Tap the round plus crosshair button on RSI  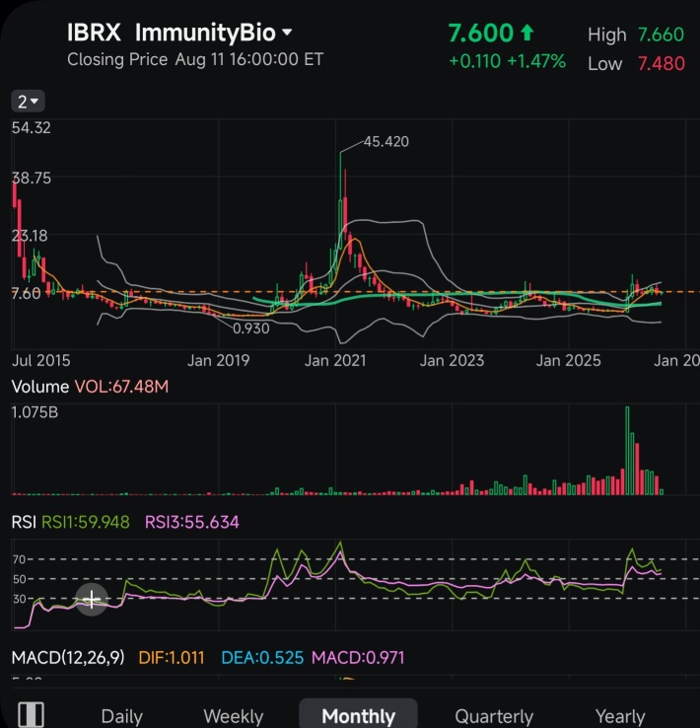click(92, 600)
